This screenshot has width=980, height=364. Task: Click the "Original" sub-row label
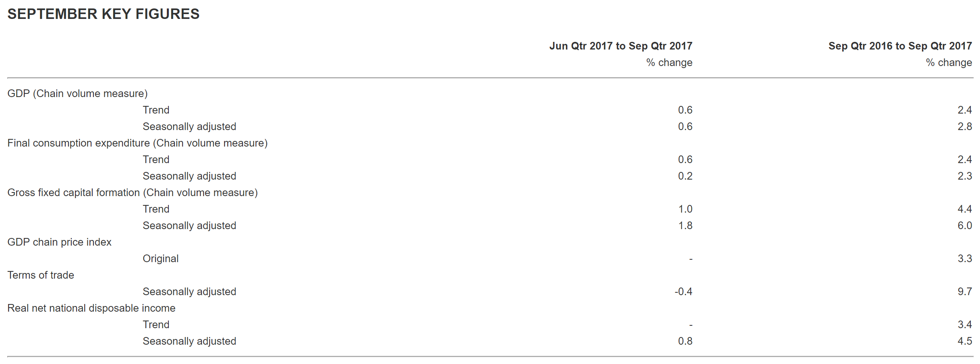[160, 259]
